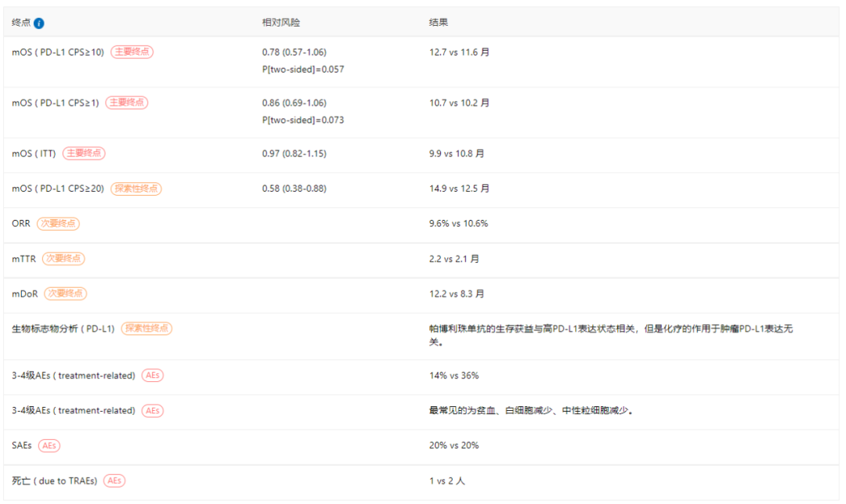Click hazard ratio 0.97 (0.82-1.15)
The image size is (846, 504).
[x=294, y=153]
